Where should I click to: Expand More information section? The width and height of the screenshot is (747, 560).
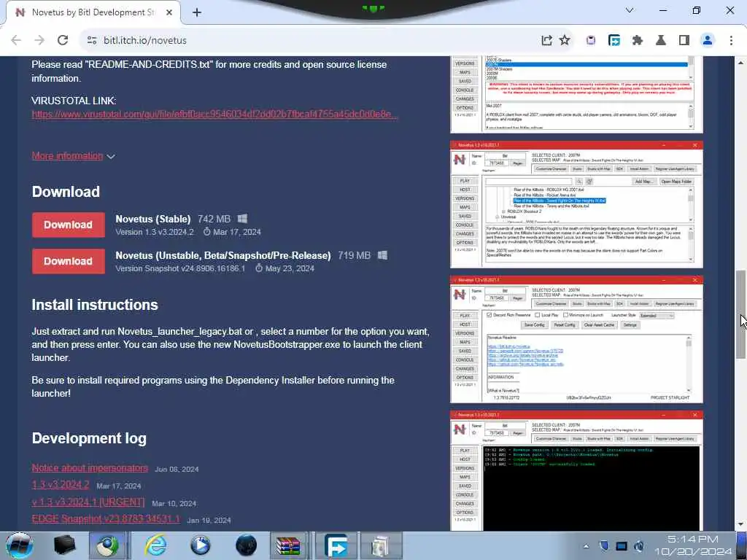(x=74, y=156)
